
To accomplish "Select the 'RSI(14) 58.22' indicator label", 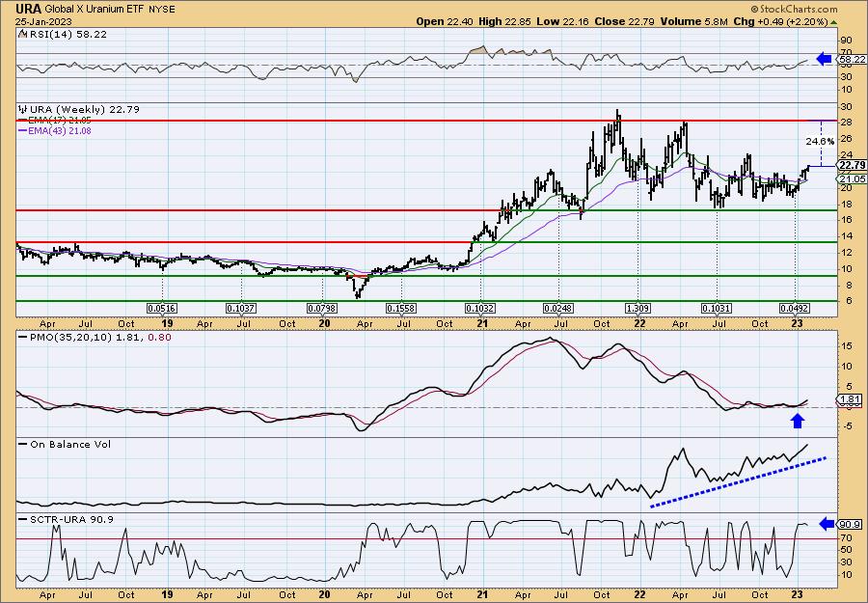I will 67,34.
